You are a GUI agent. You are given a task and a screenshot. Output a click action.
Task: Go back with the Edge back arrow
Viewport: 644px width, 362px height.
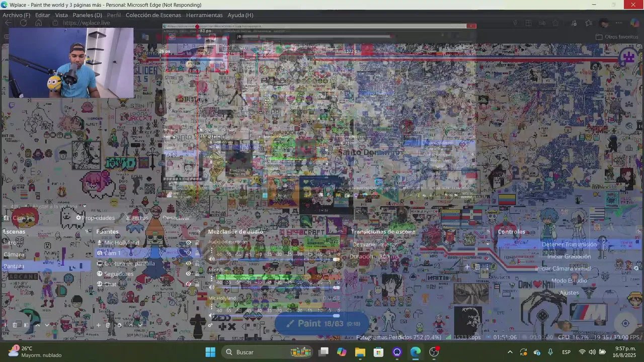8,23
